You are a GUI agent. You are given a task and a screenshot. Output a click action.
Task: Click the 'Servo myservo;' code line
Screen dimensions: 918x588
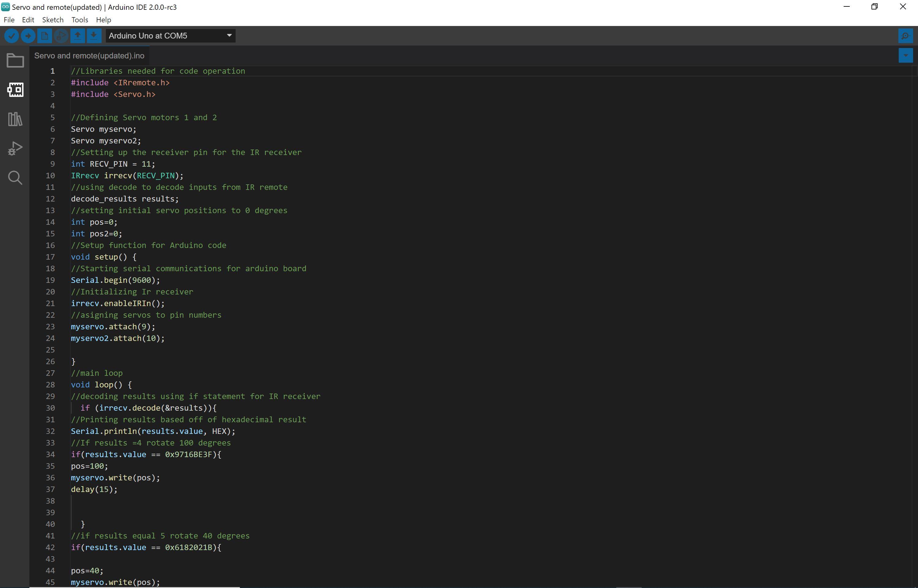tap(103, 129)
